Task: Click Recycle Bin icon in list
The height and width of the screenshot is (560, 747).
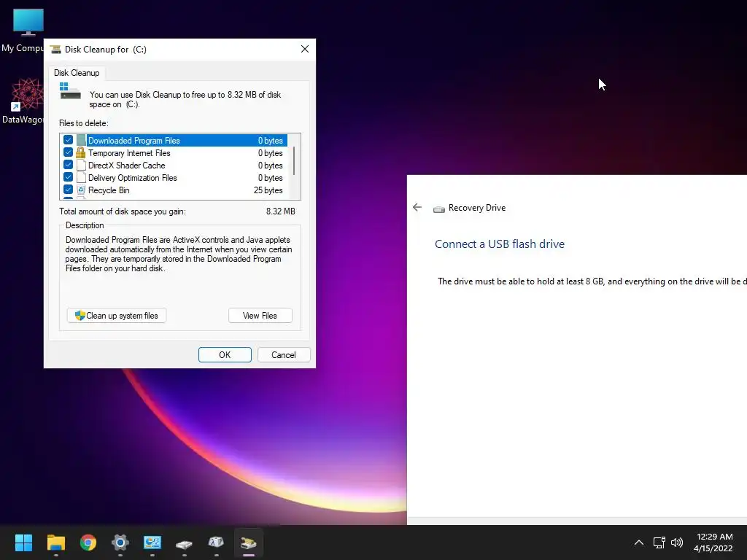Action: 80,190
